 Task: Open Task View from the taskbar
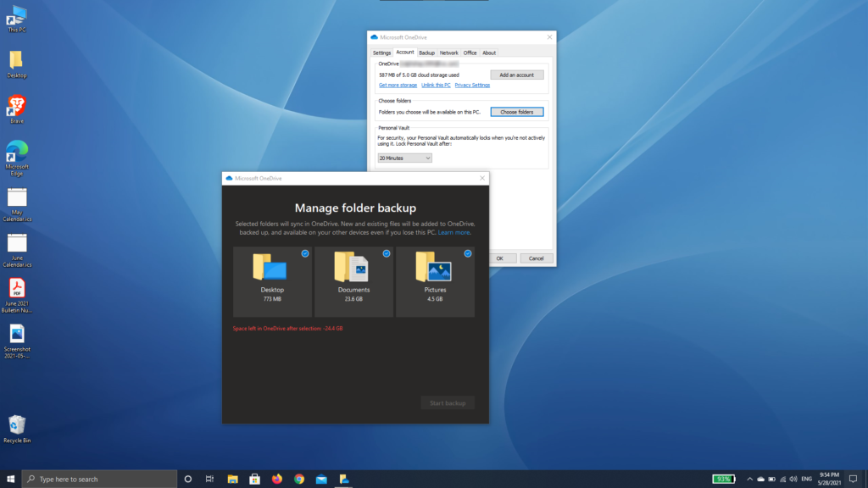click(210, 480)
